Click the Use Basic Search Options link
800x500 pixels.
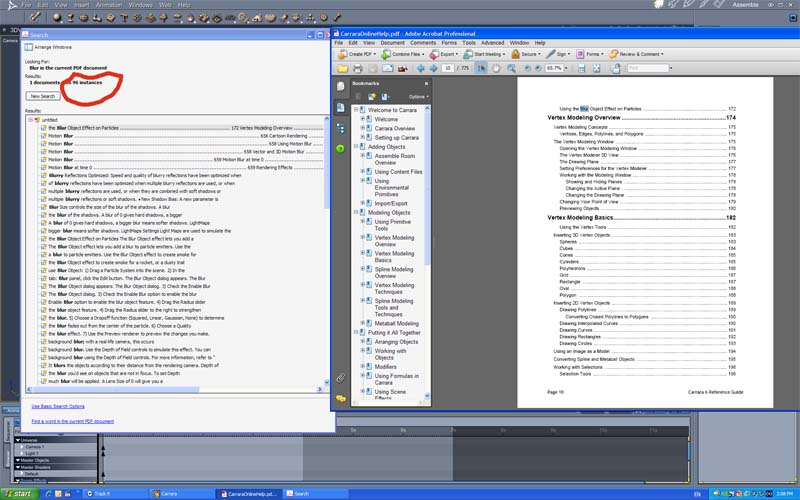pyautogui.click(x=58, y=407)
